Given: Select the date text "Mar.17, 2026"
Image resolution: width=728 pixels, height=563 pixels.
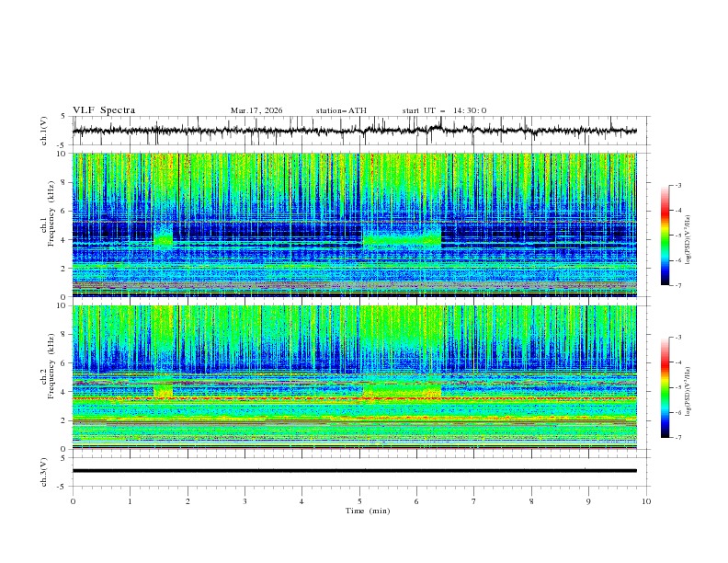Looking at the screenshot, I should (256, 110).
